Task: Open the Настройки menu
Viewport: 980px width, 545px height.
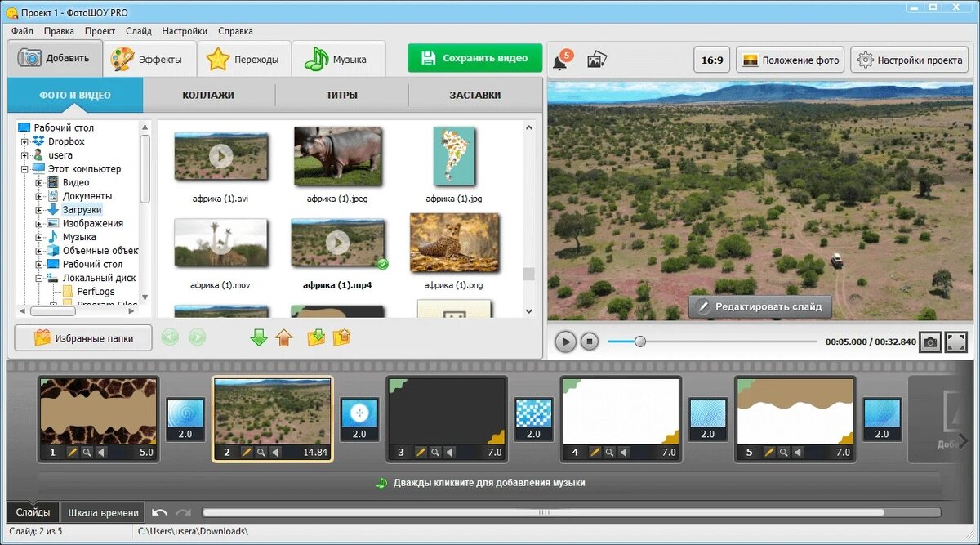Action: click(185, 31)
